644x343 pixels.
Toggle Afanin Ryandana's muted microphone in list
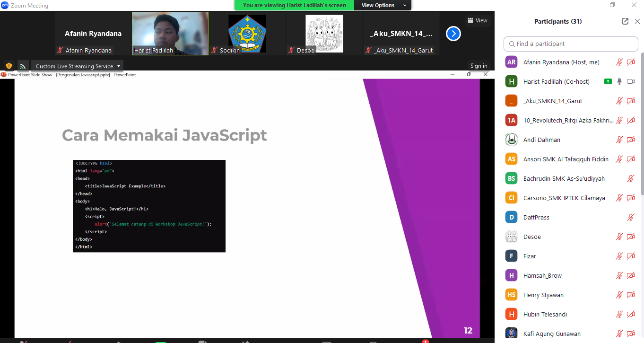[619, 62]
